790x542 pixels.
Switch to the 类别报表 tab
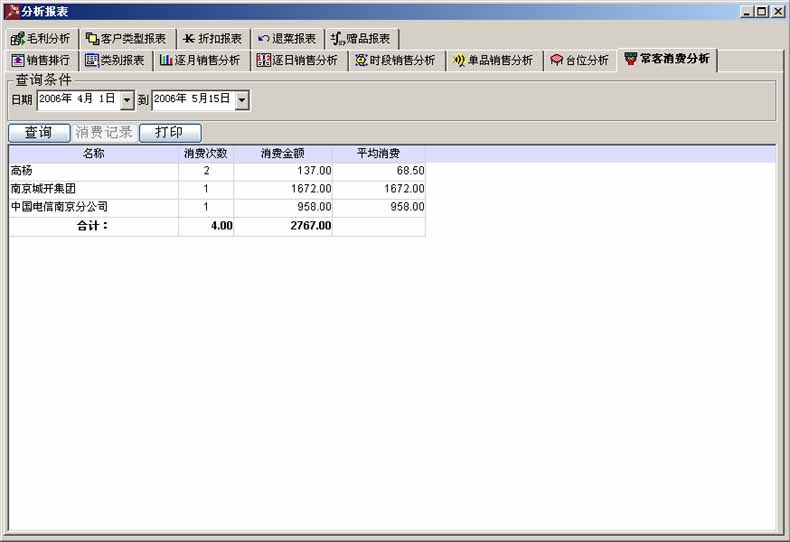pyautogui.click(x=115, y=60)
